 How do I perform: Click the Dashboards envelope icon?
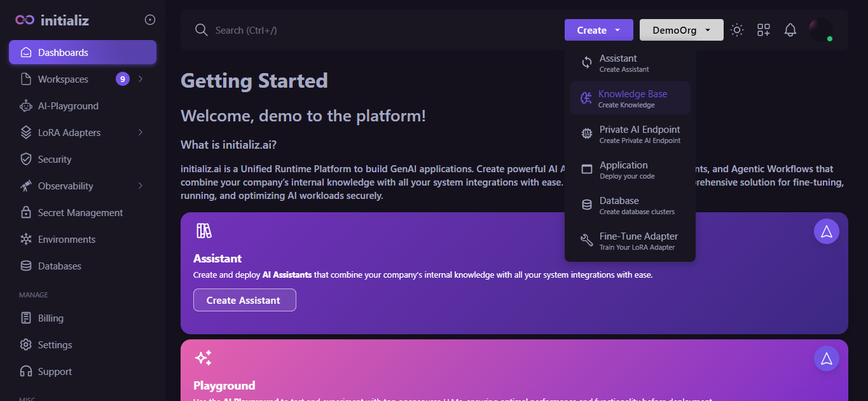pyautogui.click(x=26, y=52)
